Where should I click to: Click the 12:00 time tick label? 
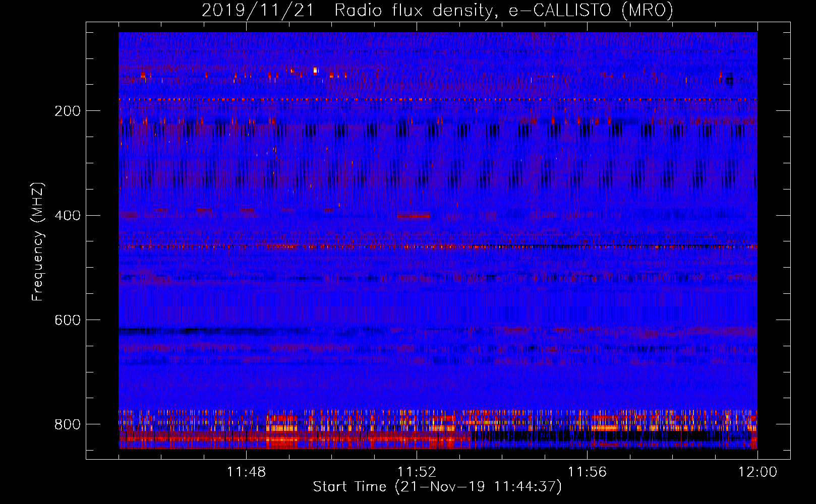(x=757, y=472)
